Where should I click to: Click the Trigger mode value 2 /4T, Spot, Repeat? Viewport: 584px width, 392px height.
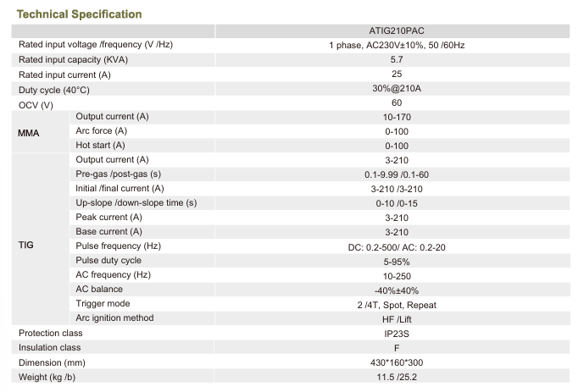pyautogui.click(x=397, y=305)
